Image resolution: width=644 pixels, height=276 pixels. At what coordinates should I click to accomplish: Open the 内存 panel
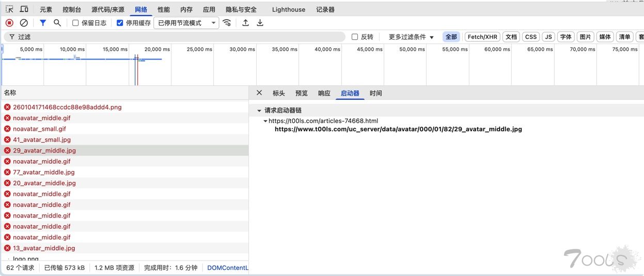point(186,9)
